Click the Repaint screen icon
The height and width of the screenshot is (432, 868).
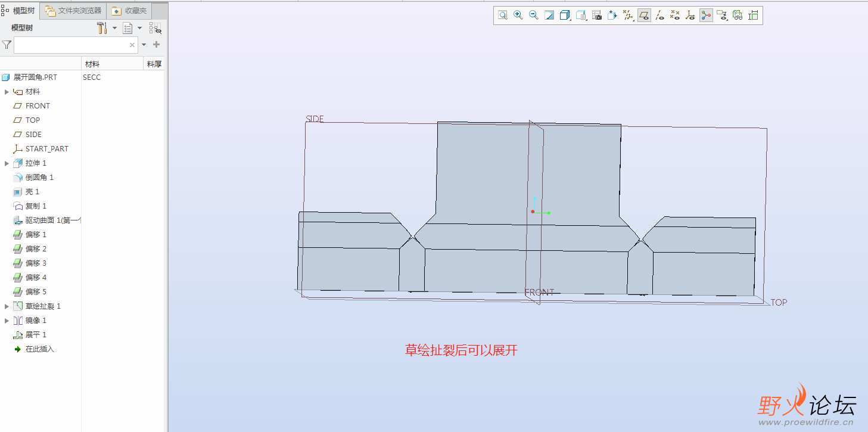tap(549, 15)
